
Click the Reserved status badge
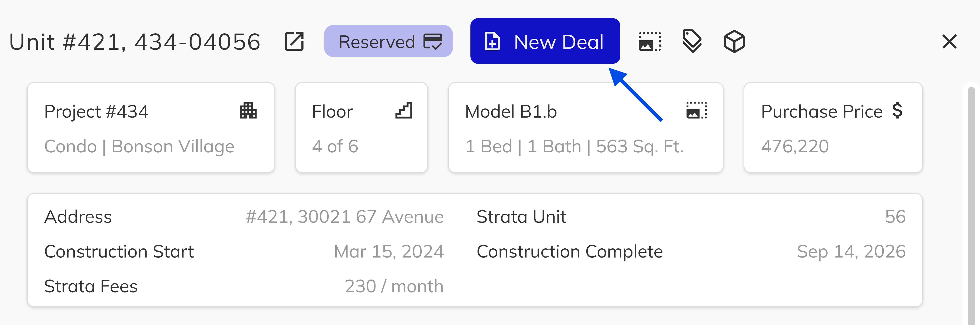tap(388, 41)
